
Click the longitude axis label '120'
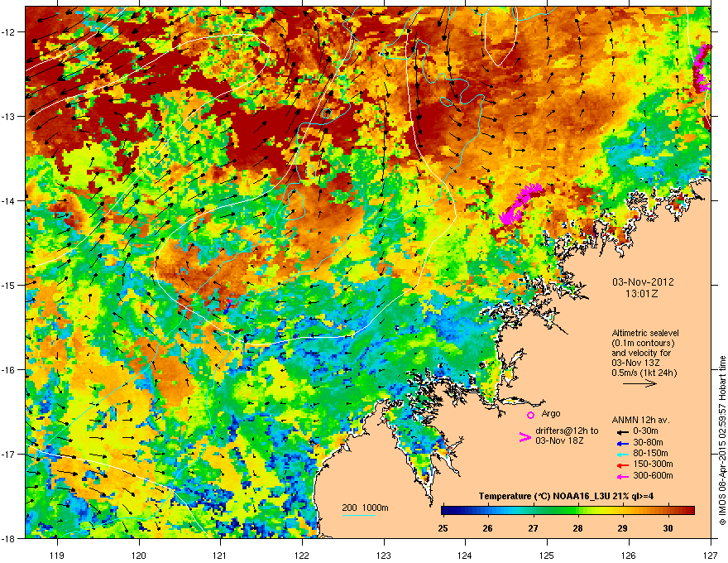pyautogui.click(x=139, y=555)
